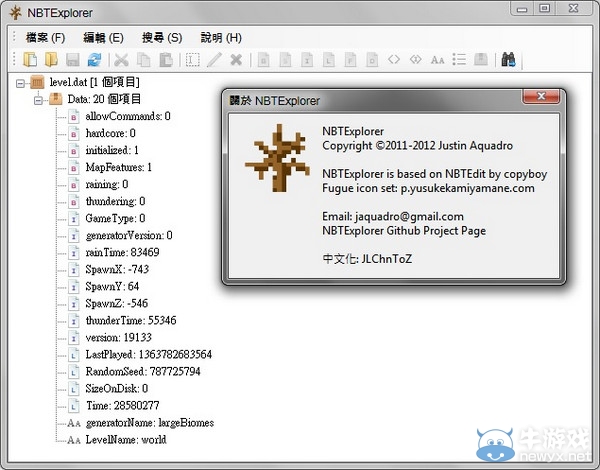
Task: Click the p.yusukekamiyamane.com Fugue icon link
Action: 467,188
